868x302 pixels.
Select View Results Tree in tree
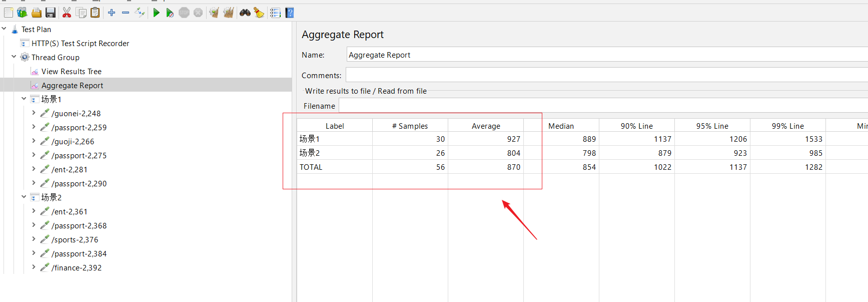71,72
